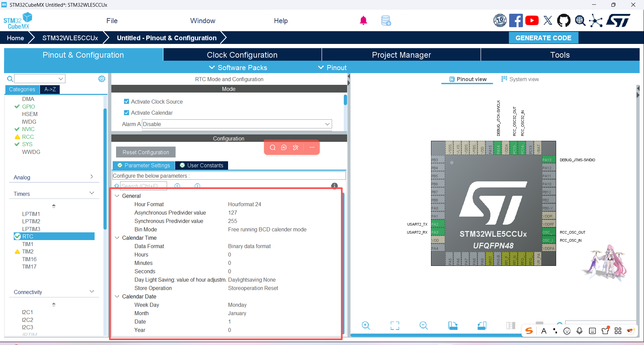The width and height of the screenshot is (644, 345).
Task: Click the Sogou input method logo
Action: 529,331
